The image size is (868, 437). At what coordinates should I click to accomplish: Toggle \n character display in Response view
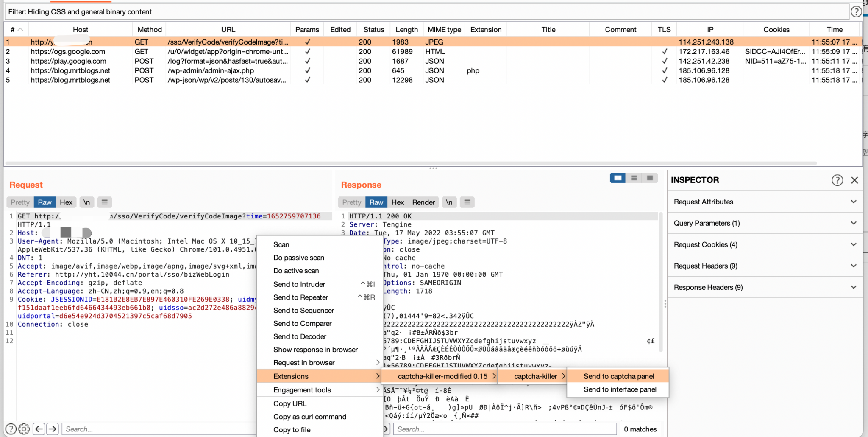pos(449,202)
